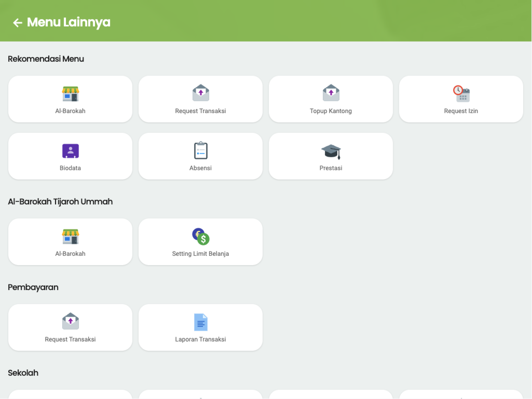Open the Laporan Transaksi document icon
The height and width of the screenshot is (399, 532).
click(201, 322)
